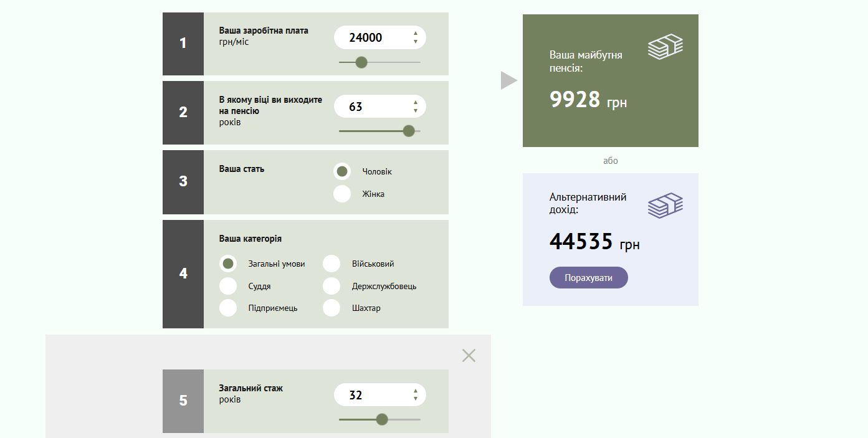Choose the Військовий category option
The image size is (868, 438).
click(331, 264)
